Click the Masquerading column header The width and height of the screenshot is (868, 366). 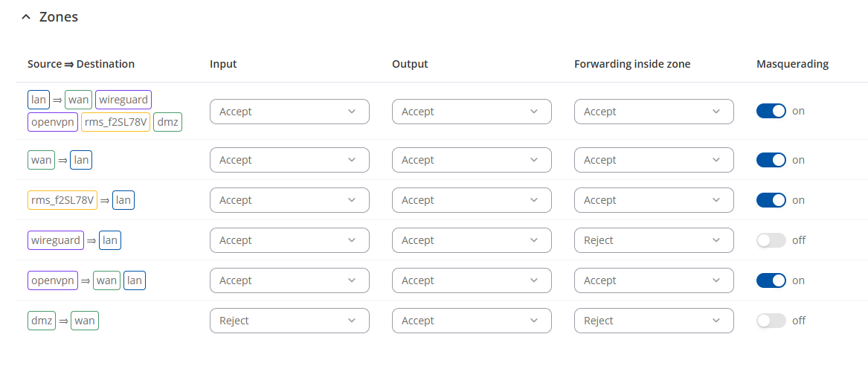point(792,64)
